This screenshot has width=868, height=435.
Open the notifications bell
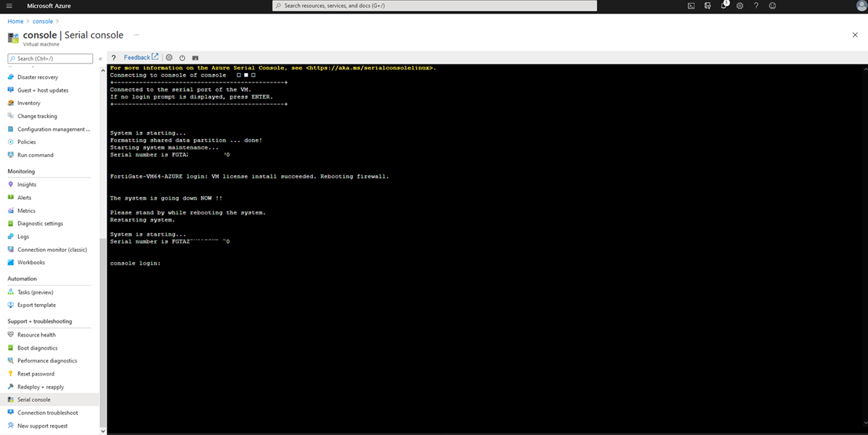click(724, 6)
